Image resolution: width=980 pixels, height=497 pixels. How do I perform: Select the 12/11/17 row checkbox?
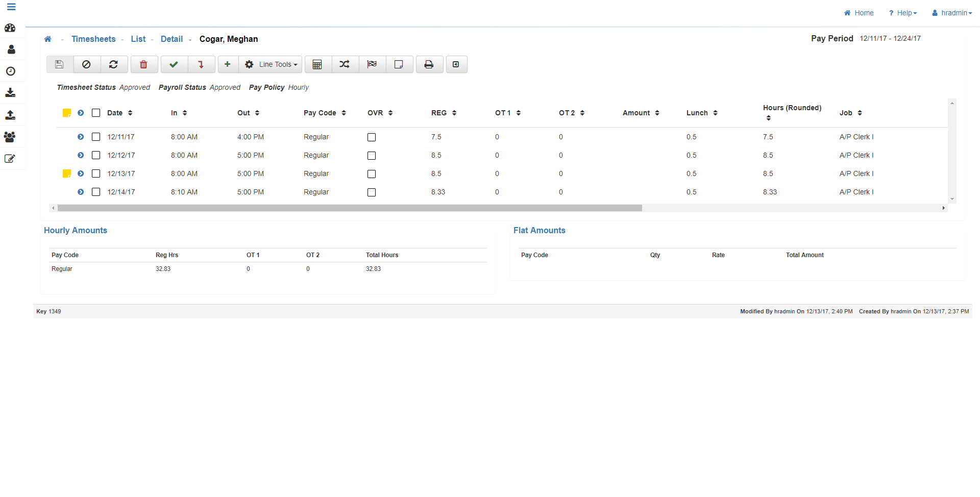(96, 137)
